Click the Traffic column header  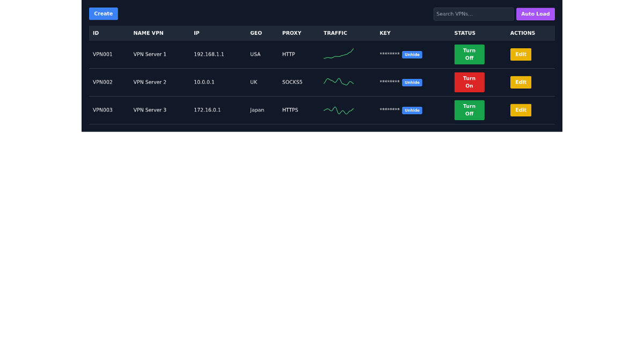click(x=335, y=33)
